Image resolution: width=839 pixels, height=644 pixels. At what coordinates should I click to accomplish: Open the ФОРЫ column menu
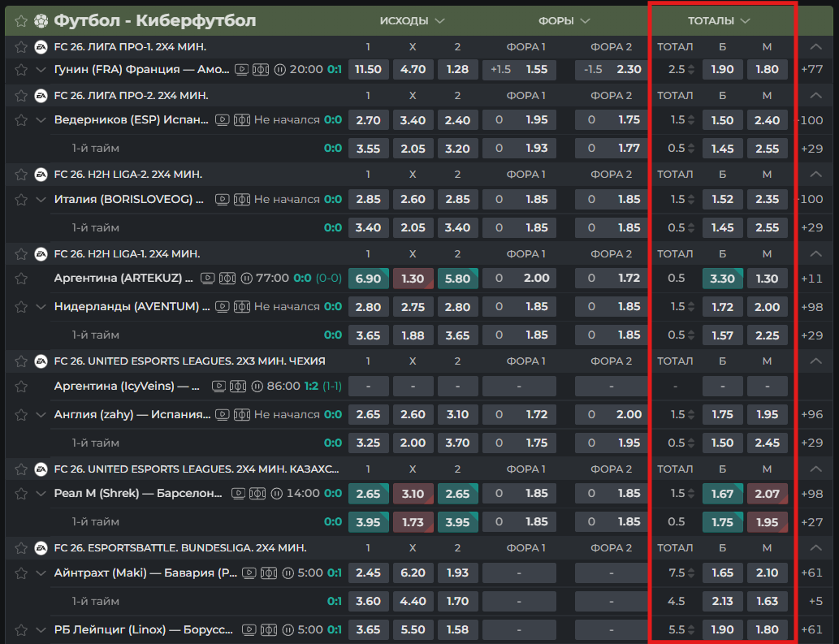pyautogui.click(x=564, y=20)
